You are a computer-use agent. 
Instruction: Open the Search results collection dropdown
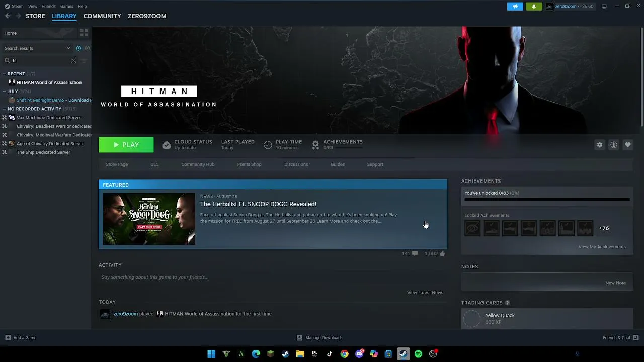tap(37, 48)
